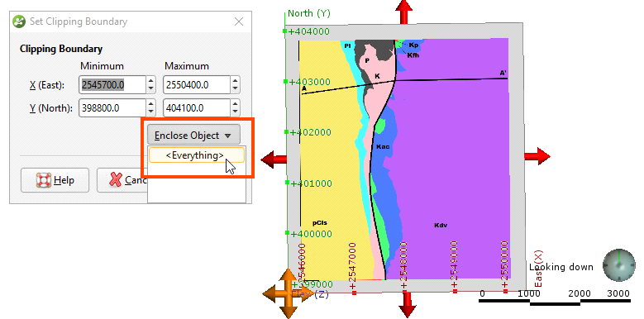This screenshot has width=644, height=319.
Task: Expand the Enclose Object dropdown
Action: tap(193, 135)
